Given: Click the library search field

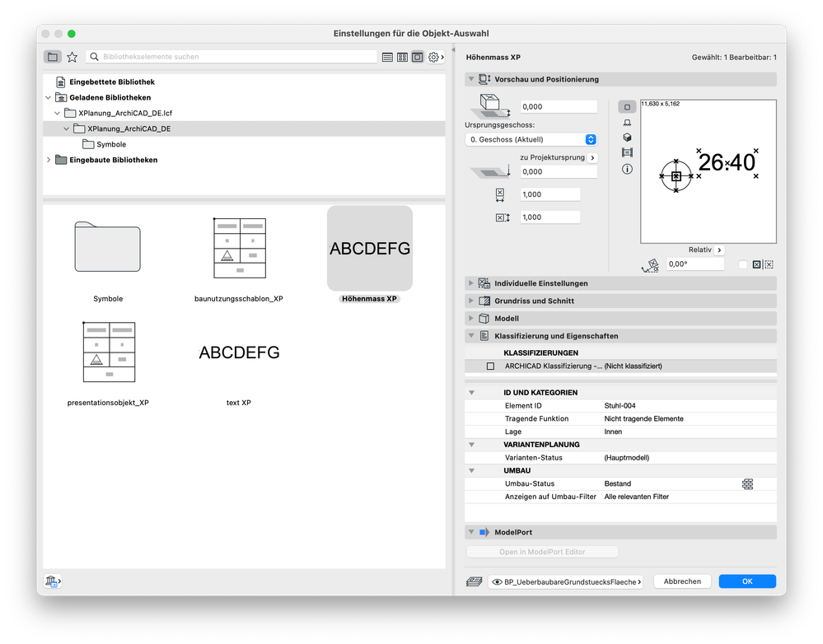Looking at the screenshot, I should click(x=231, y=57).
